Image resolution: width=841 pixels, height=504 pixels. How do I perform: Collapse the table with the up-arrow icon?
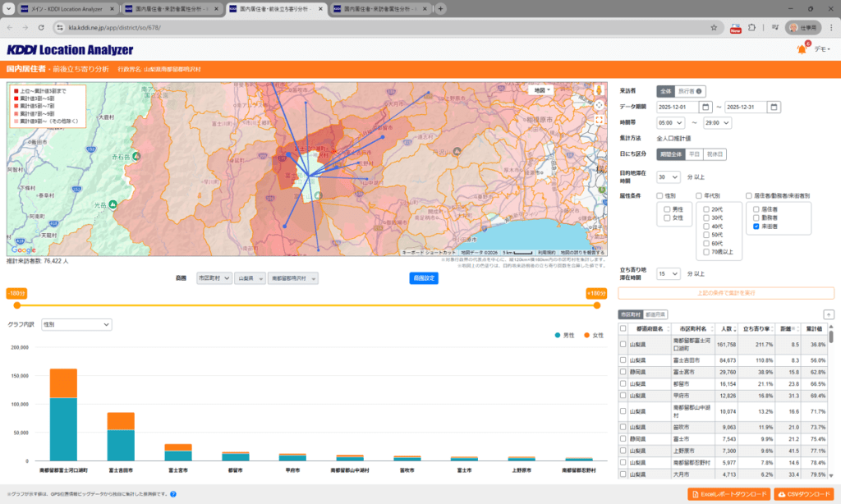[829, 314]
